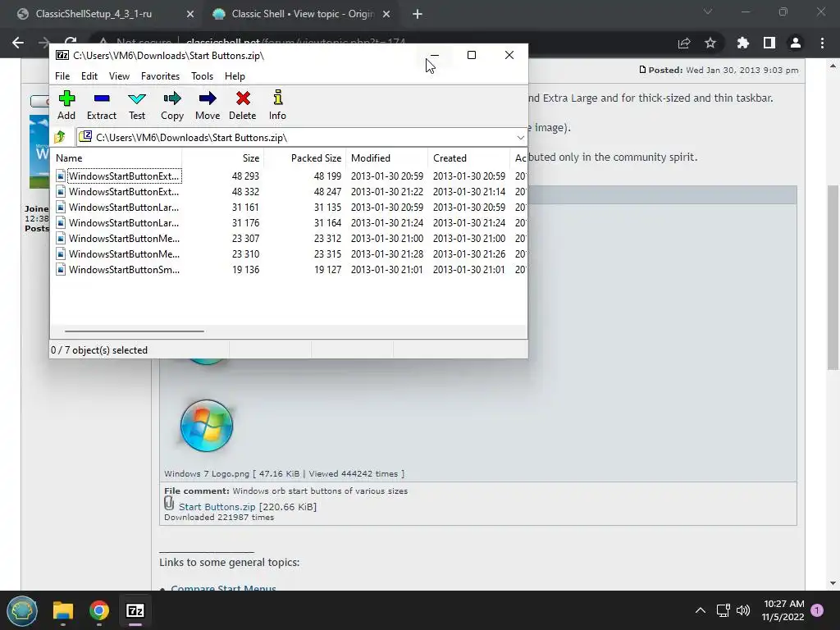The image size is (840, 630).
Task: Open the taskbar clock showing 10:27 AM
Action: (x=783, y=610)
